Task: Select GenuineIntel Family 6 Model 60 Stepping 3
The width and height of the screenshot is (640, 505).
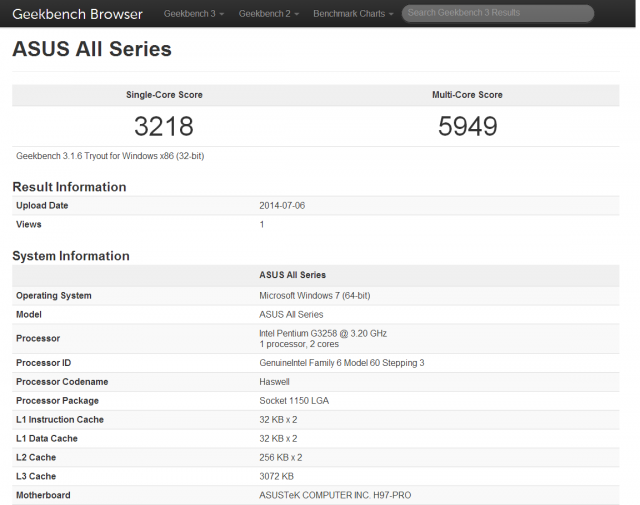Action: click(342, 363)
